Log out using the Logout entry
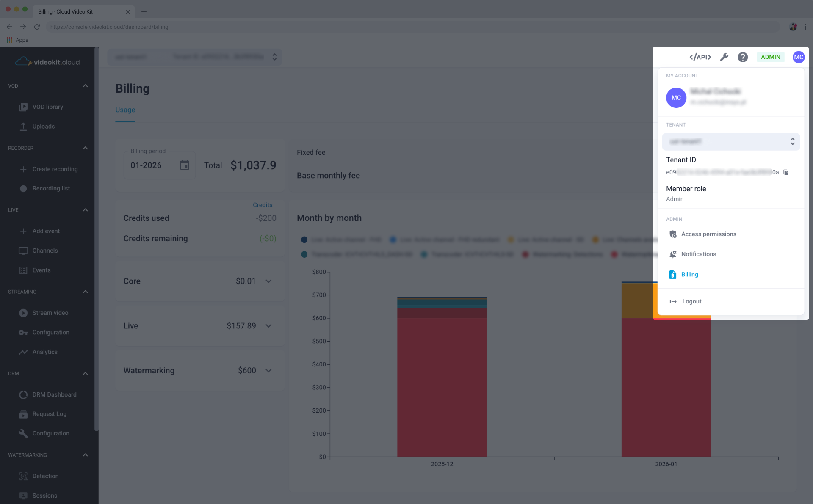Viewport: 813px width, 504px height. coord(691,301)
